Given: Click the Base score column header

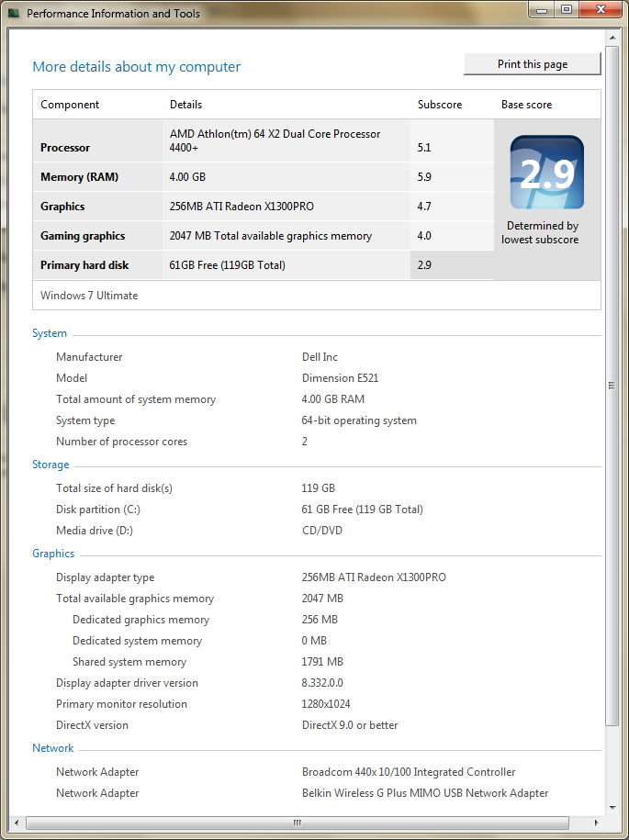Looking at the screenshot, I should (x=526, y=105).
